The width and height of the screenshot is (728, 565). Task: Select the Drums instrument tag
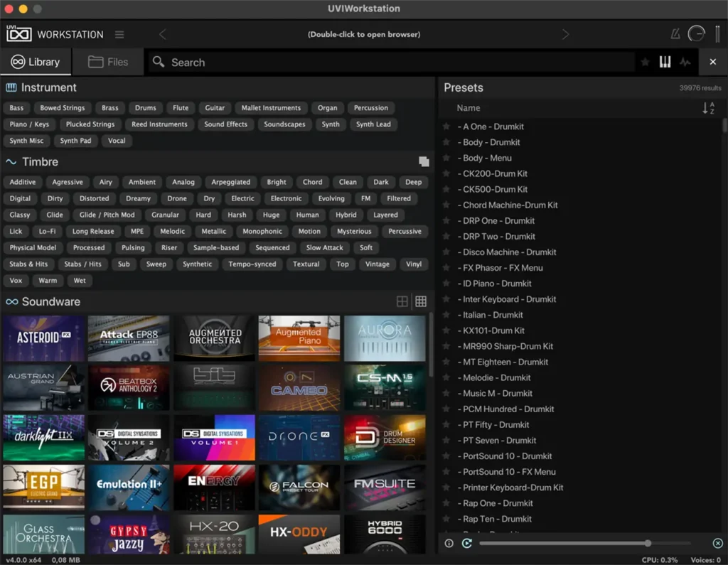[x=145, y=108]
